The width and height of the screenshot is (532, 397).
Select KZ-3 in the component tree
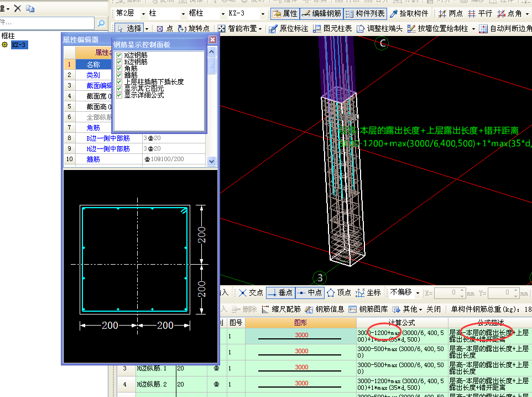click(x=18, y=45)
